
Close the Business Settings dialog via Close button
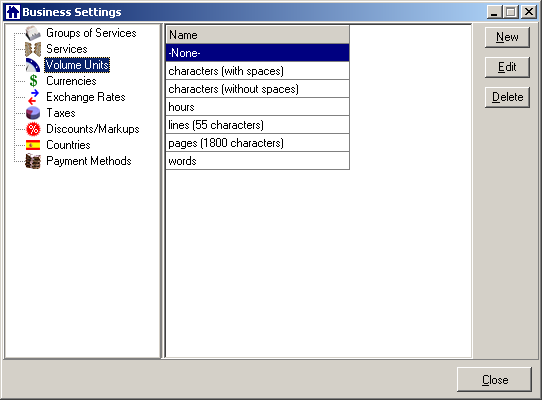point(494,380)
